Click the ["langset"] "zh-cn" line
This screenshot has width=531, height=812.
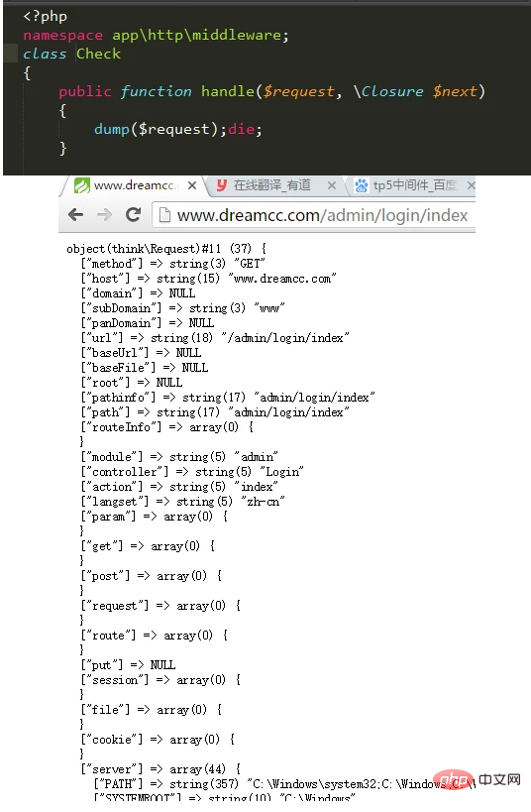[182, 503]
